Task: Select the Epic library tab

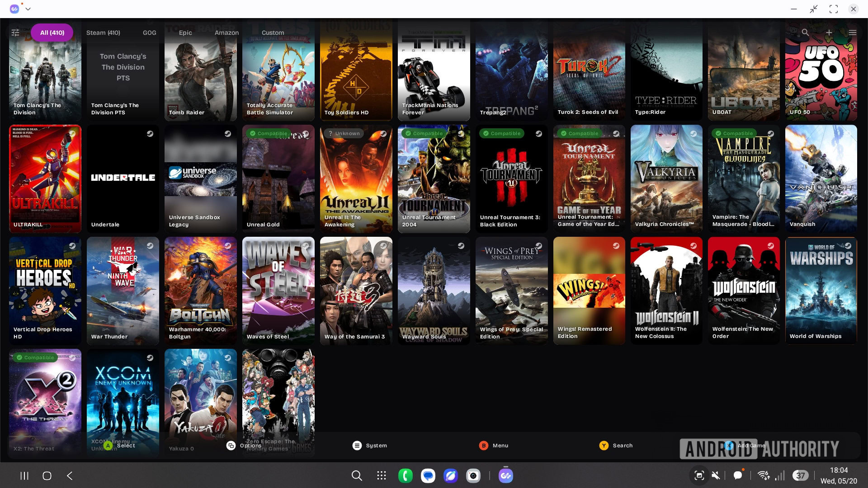Action: pyautogui.click(x=185, y=33)
